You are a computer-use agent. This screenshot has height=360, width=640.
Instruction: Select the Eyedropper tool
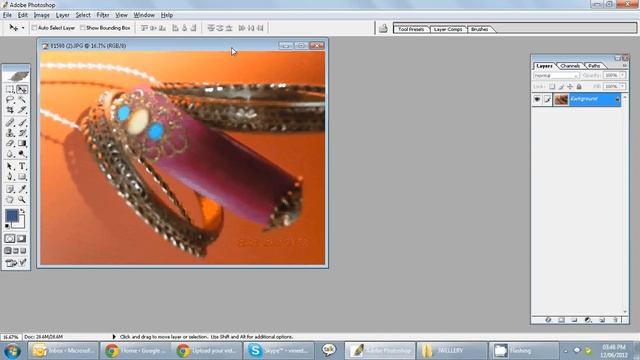coord(22,189)
